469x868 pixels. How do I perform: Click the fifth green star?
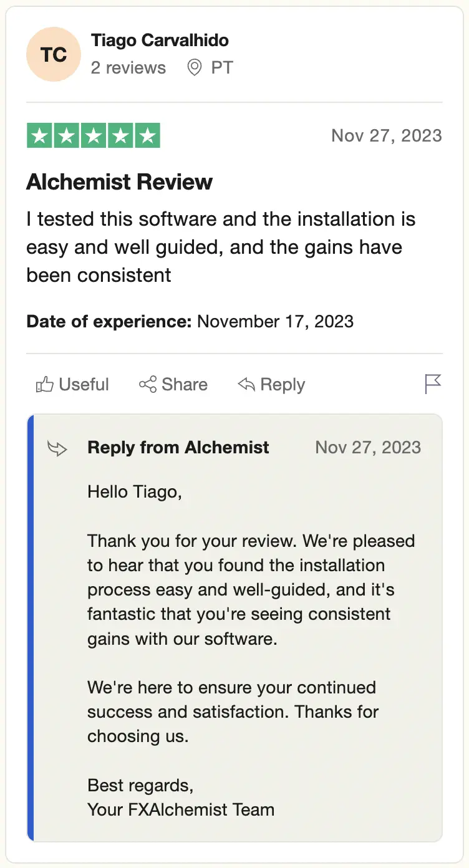[147, 136]
